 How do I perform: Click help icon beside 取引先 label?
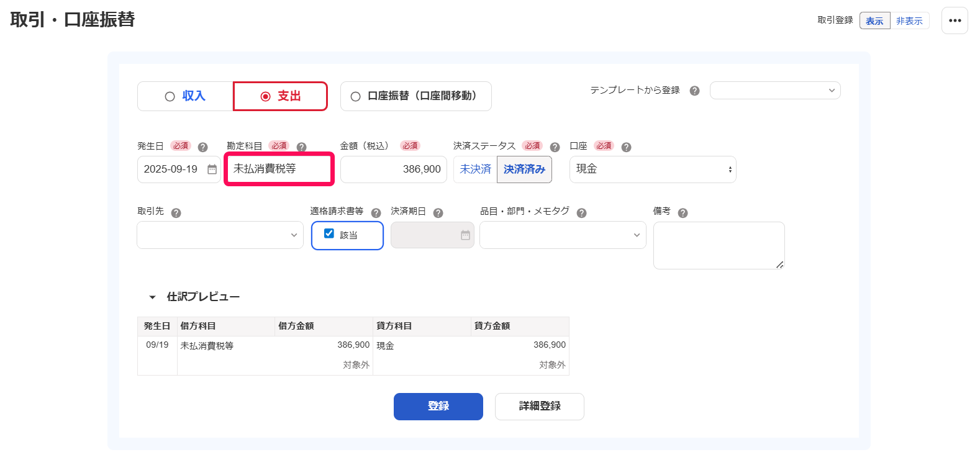coord(176,213)
